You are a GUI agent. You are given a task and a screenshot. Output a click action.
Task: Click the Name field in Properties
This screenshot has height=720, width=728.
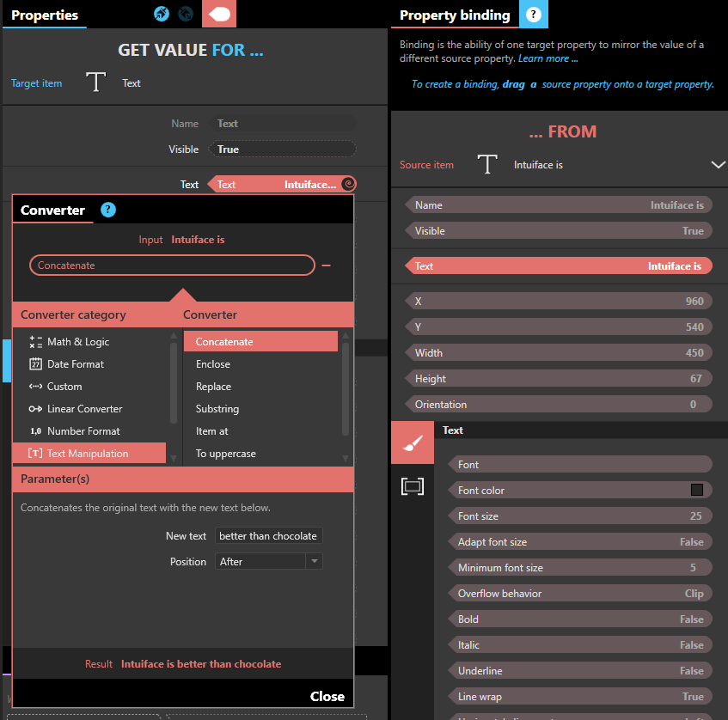click(x=283, y=124)
